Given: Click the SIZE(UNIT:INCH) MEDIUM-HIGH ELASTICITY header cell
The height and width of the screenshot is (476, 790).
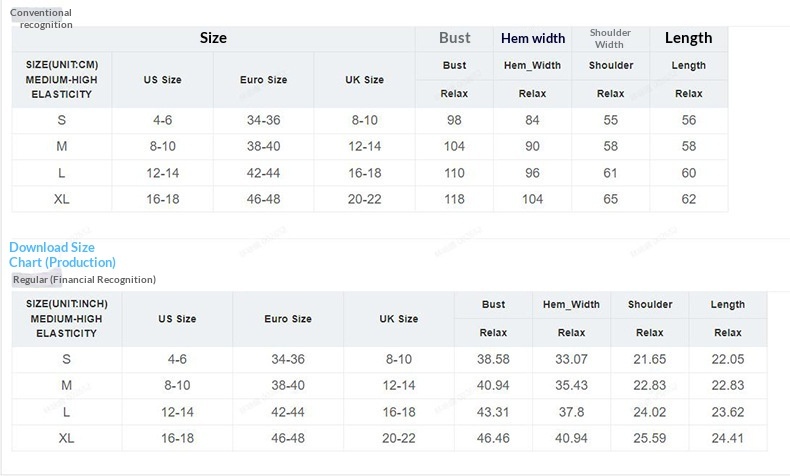Looking at the screenshot, I should pos(66,318).
